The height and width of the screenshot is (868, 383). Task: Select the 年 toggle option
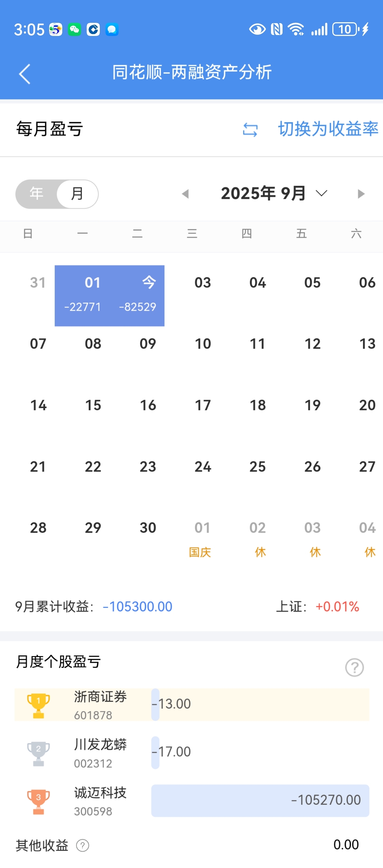(x=36, y=194)
